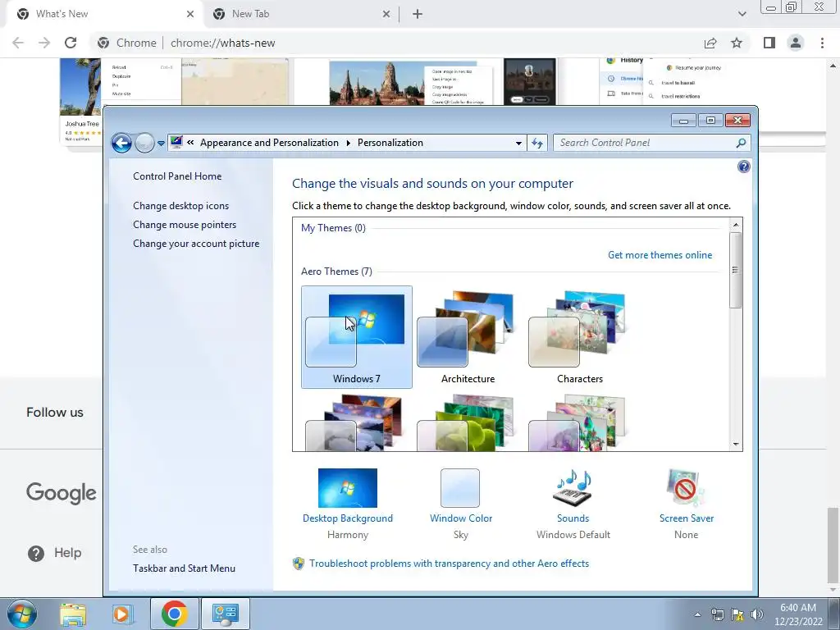
Task: Click Chrome icon in taskbar
Action: tap(174, 614)
